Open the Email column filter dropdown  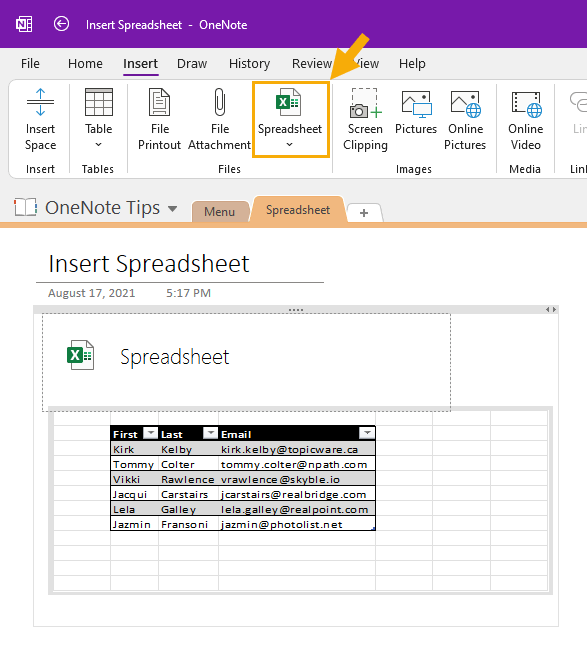[x=367, y=433]
